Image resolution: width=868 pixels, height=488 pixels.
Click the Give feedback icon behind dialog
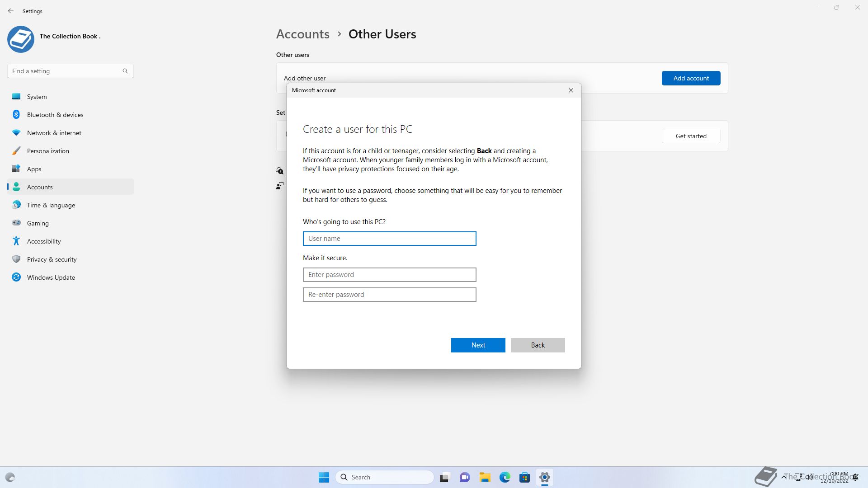(280, 186)
